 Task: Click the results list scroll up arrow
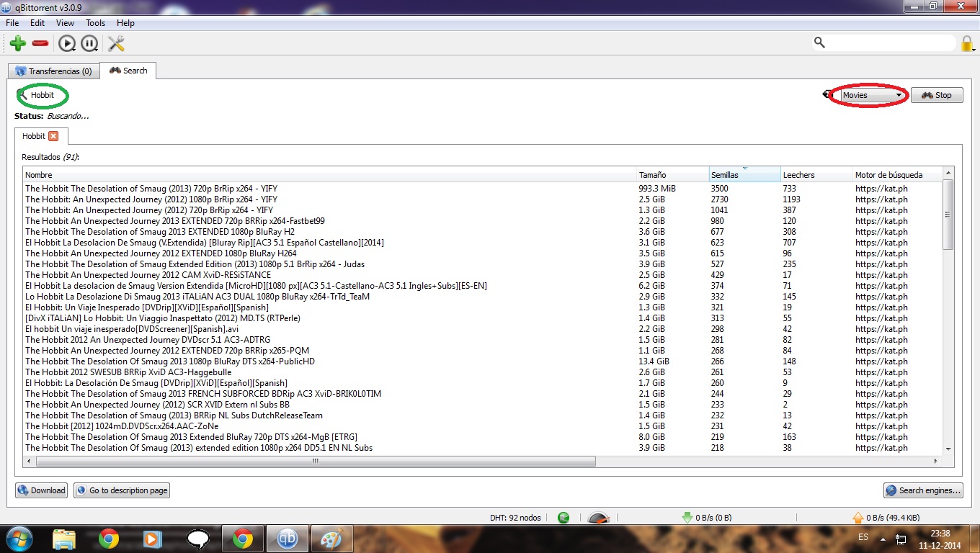(948, 173)
